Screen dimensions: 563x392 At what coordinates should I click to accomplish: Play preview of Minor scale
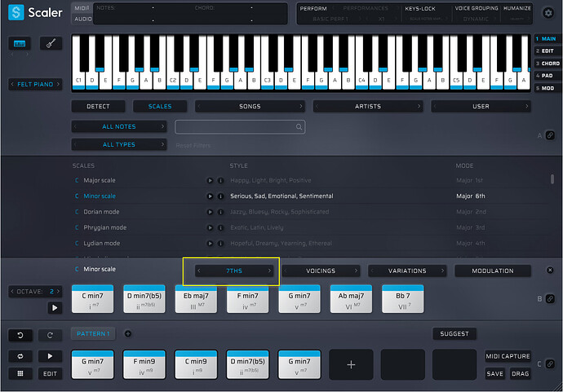coord(210,196)
